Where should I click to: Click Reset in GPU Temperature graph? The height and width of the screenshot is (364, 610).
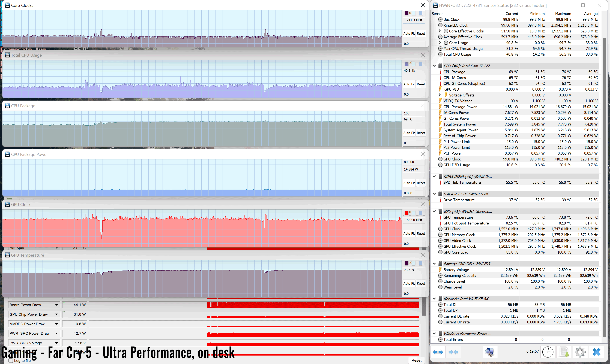coord(421,284)
